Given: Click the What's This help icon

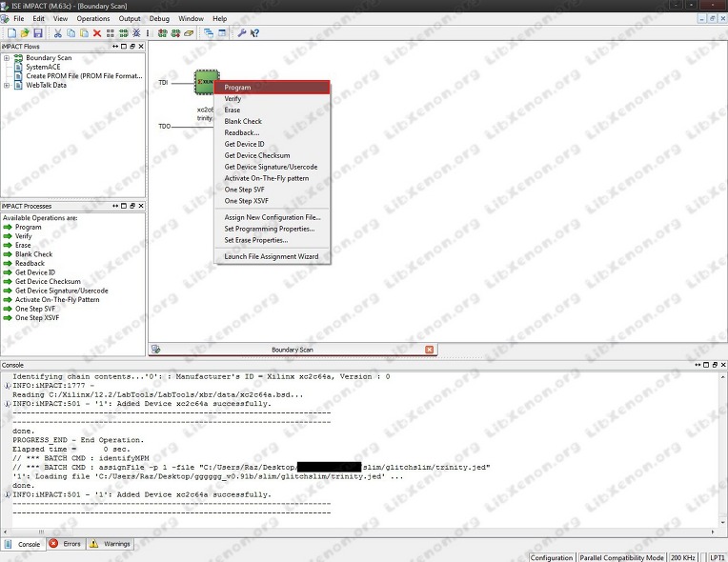Looking at the screenshot, I should click(x=254, y=33).
